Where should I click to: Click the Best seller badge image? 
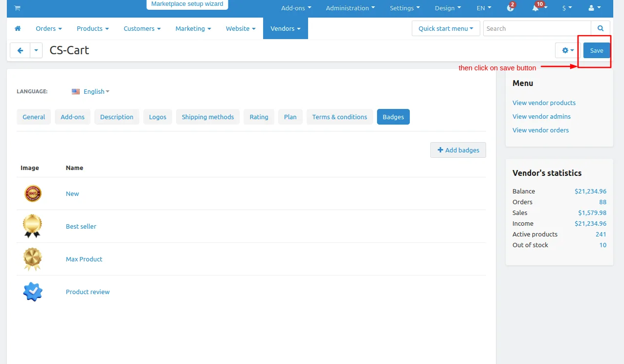(x=32, y=226)
